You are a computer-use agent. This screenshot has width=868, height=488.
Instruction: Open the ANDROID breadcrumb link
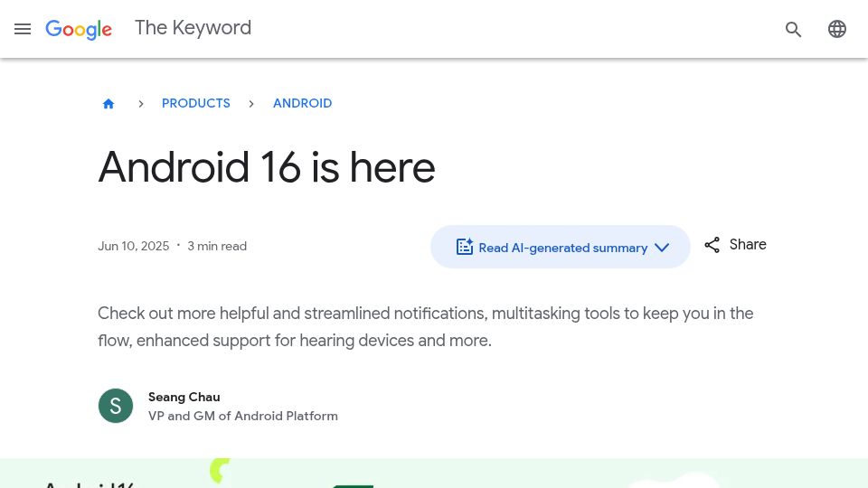point(302,103)
